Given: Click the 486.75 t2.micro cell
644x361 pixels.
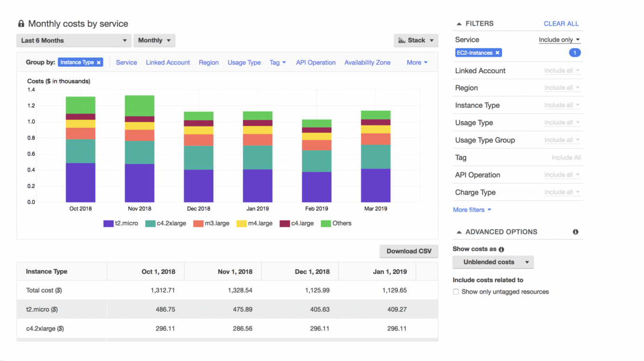Looking at the screenshot, I should pos(166,309).
